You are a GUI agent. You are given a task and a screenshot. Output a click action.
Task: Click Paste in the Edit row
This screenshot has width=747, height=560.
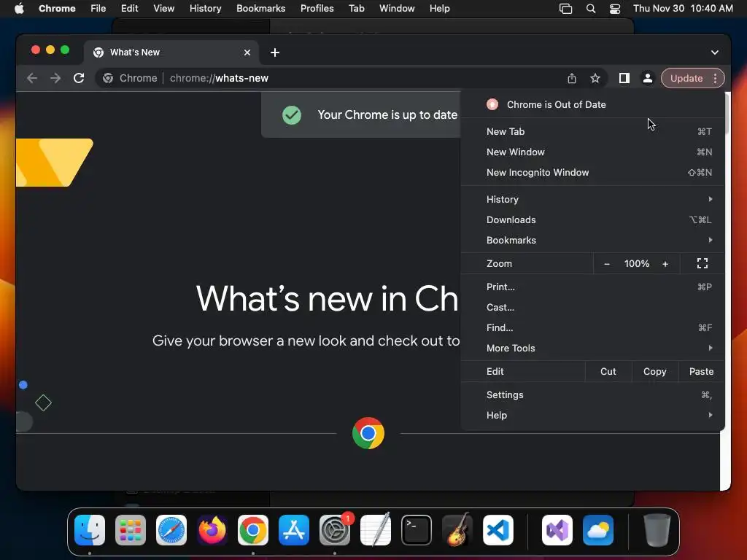[x=701, y=371]
